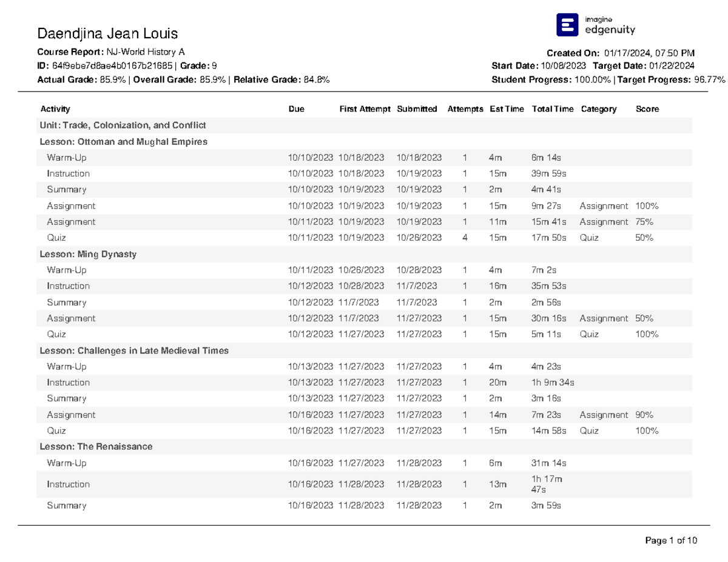Click the Lesson: Ottoman and Mughal Empires heading

click(123, 142)
